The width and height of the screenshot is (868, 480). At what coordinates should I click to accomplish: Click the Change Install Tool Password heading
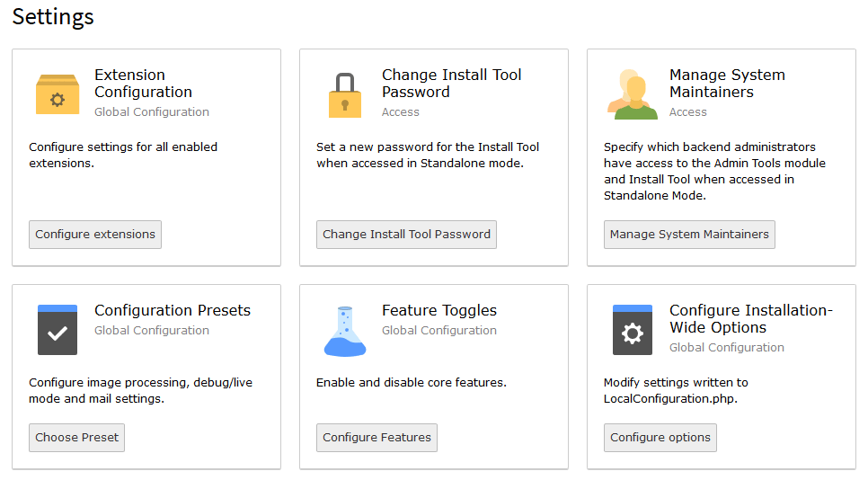point(452,83)
